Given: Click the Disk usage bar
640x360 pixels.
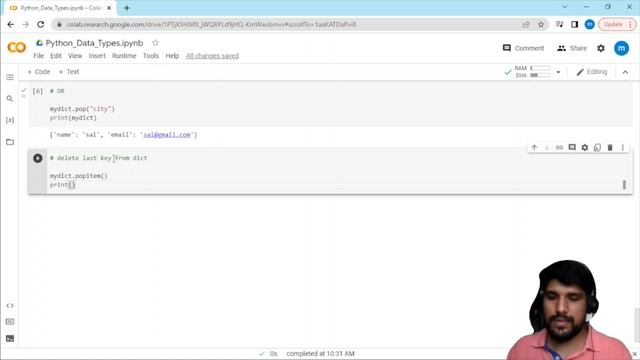Looking at the screenshot, I should pyautogui.click(x=540, y=76).
